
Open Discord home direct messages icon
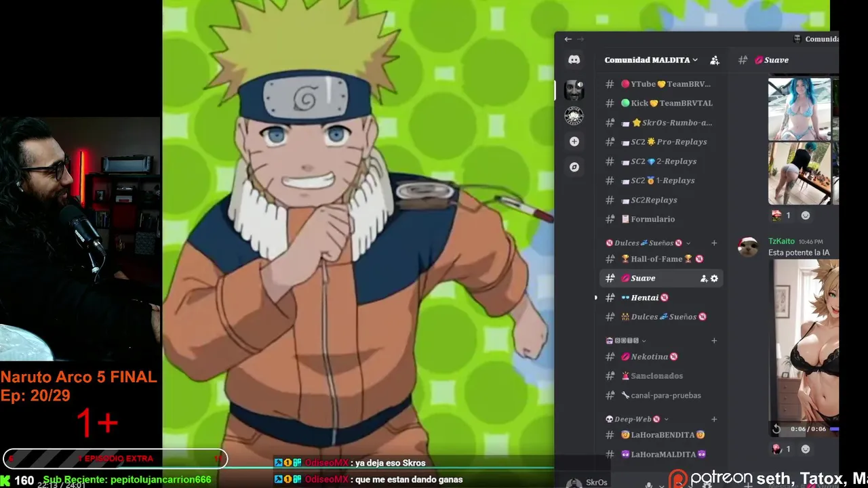pyautogui.click(x=574, y=60)
